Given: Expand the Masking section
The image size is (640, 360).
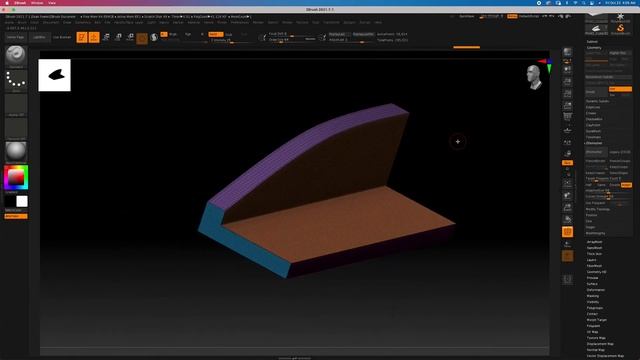Looking at the screenshot, I should pos(593,296).
